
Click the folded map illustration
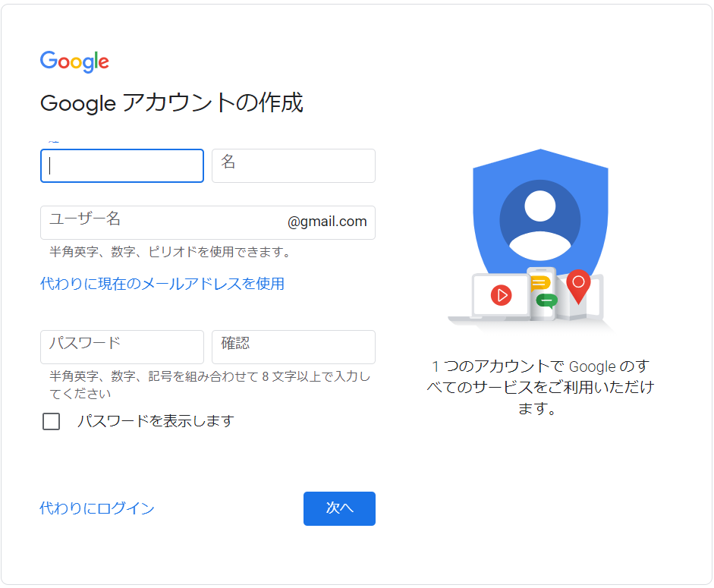579,296
